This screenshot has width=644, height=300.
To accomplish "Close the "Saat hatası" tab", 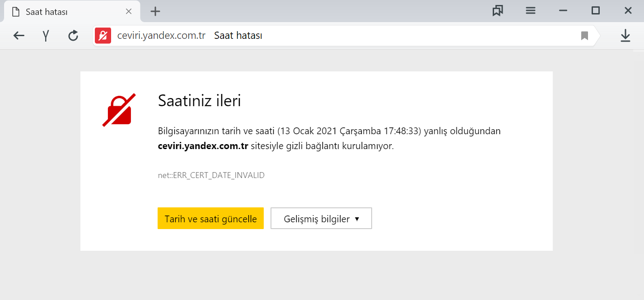I will tap(129, 11).
